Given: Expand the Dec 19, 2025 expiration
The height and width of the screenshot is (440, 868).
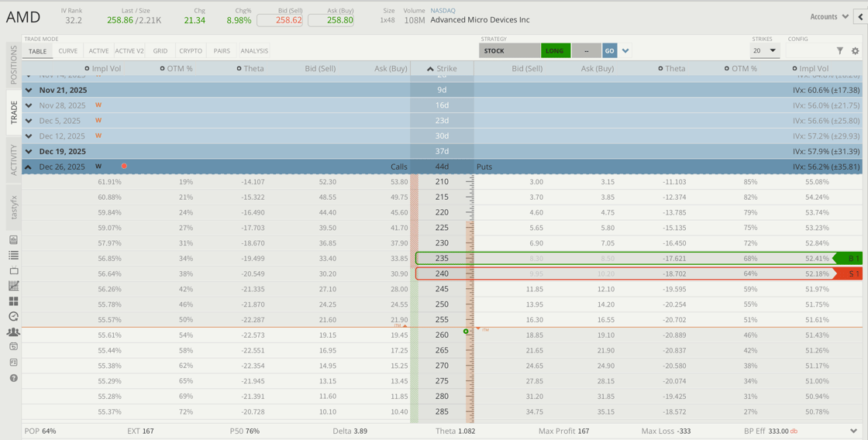Looking at the screenshot, I should point(29,152).
